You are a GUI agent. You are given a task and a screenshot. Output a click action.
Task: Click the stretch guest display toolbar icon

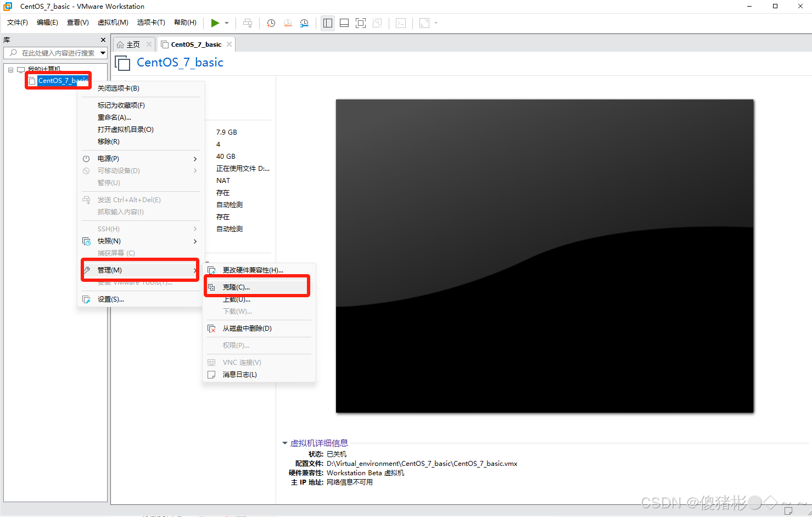click(424, 23)
